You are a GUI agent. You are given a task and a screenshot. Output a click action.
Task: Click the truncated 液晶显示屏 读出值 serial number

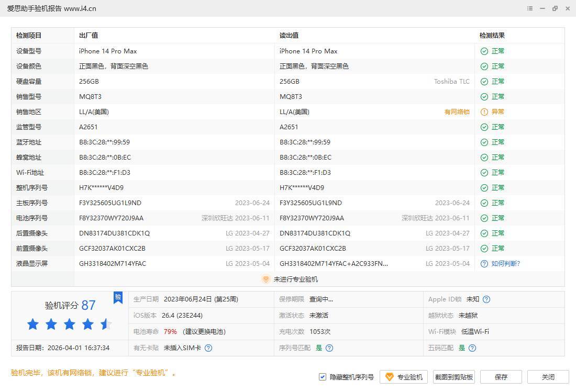pos(334,264)
